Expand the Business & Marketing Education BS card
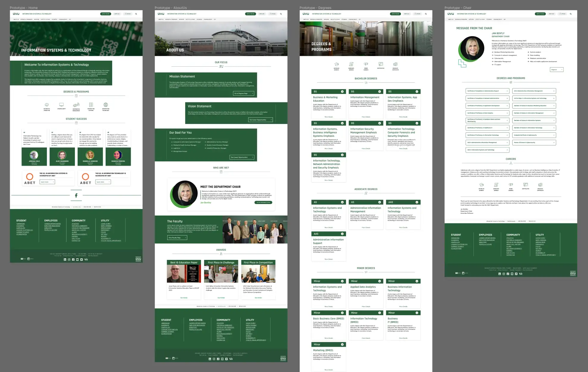588x372 pixels. point(342,92)
